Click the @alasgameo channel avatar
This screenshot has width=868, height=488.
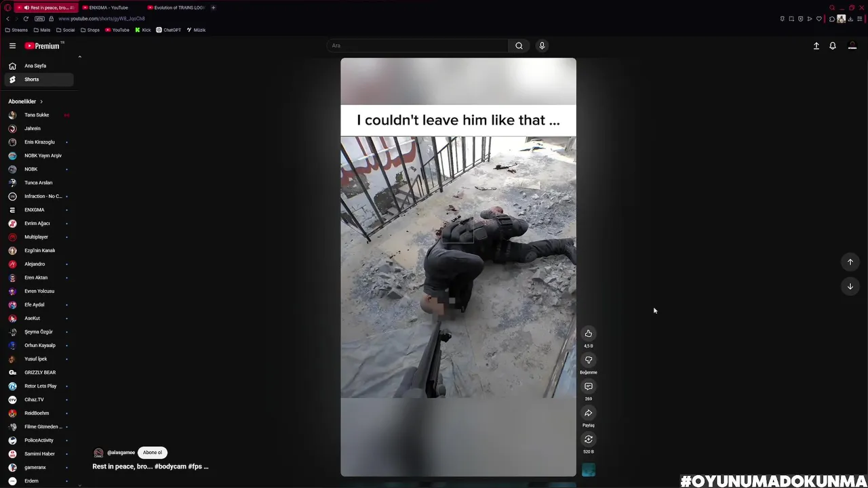[x=98, y=453]
